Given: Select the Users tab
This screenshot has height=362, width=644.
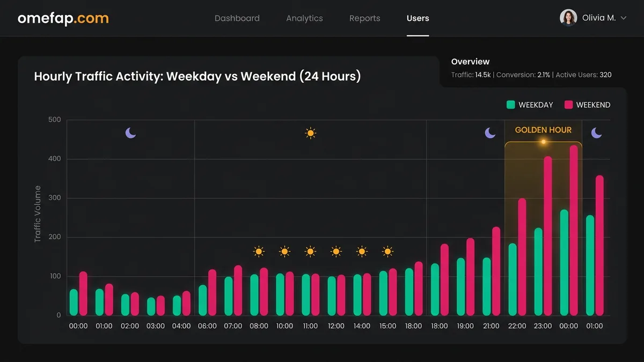Looking at the screenshot, I should pos(418,18).
